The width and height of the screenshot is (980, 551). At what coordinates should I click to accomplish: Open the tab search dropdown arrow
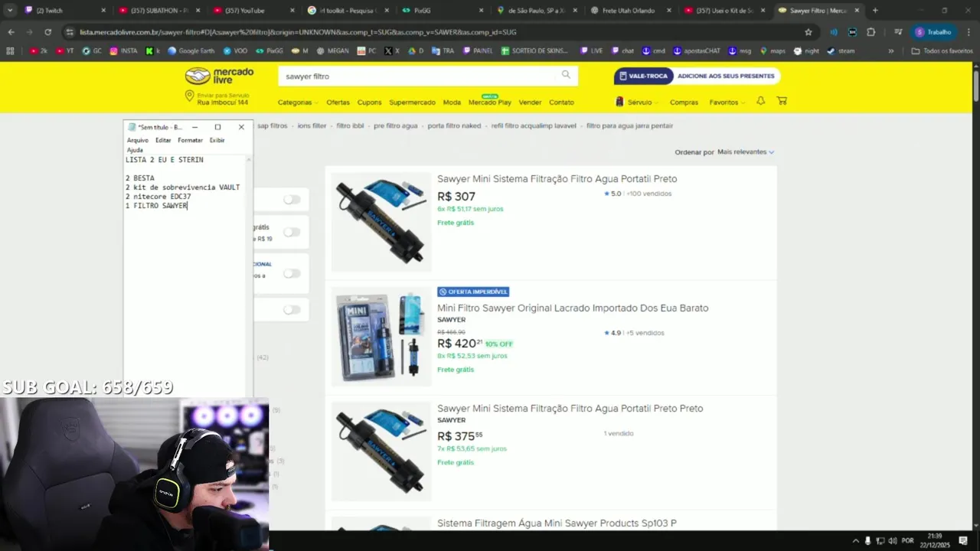click(x=10, y=10)
